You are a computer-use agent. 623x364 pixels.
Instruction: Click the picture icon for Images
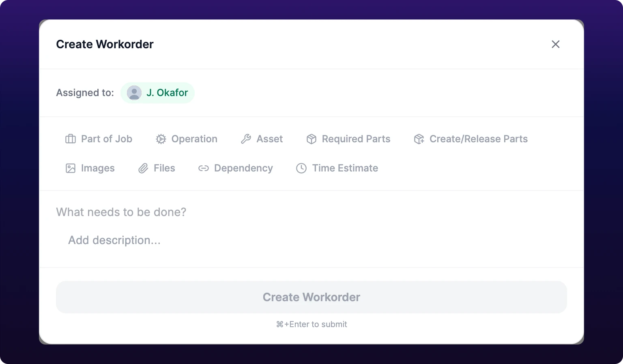(x=71, y=168)
